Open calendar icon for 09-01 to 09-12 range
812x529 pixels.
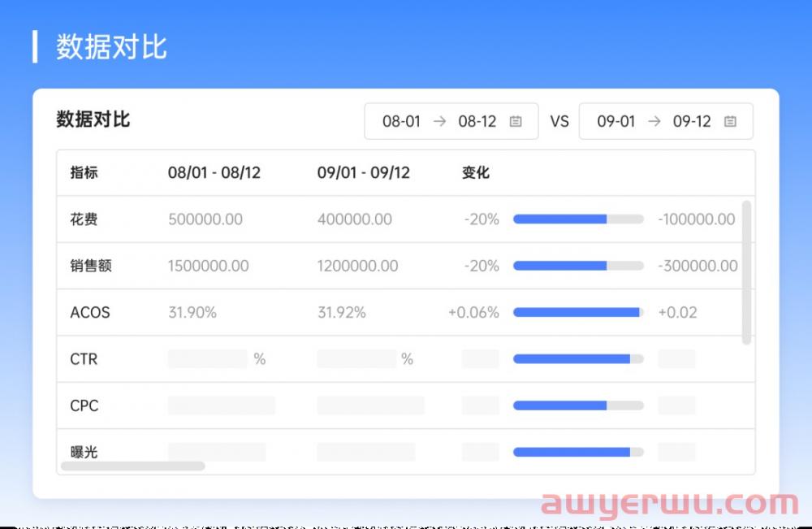pyautogui.click(x=730, y=121)
